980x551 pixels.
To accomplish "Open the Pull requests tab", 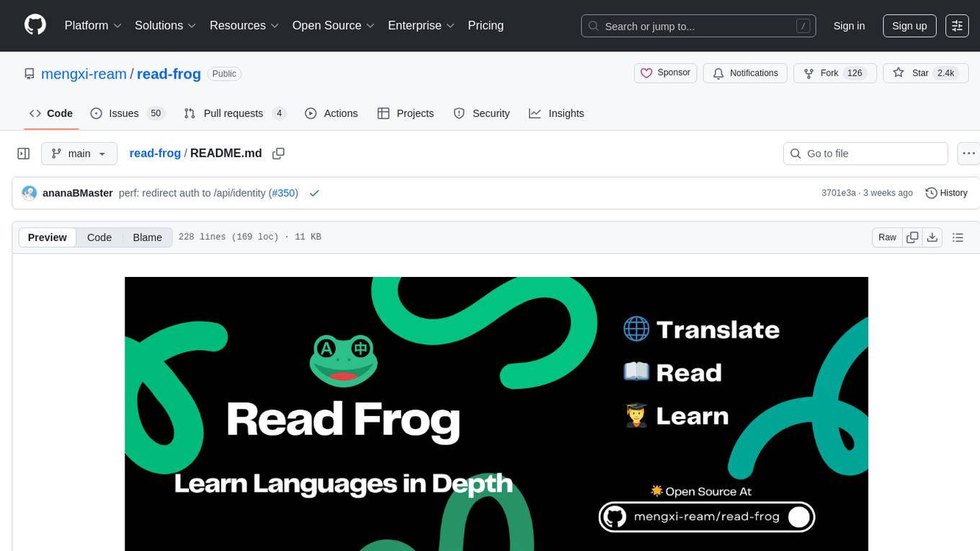I will pyautogui.click(x=235, y=113).
